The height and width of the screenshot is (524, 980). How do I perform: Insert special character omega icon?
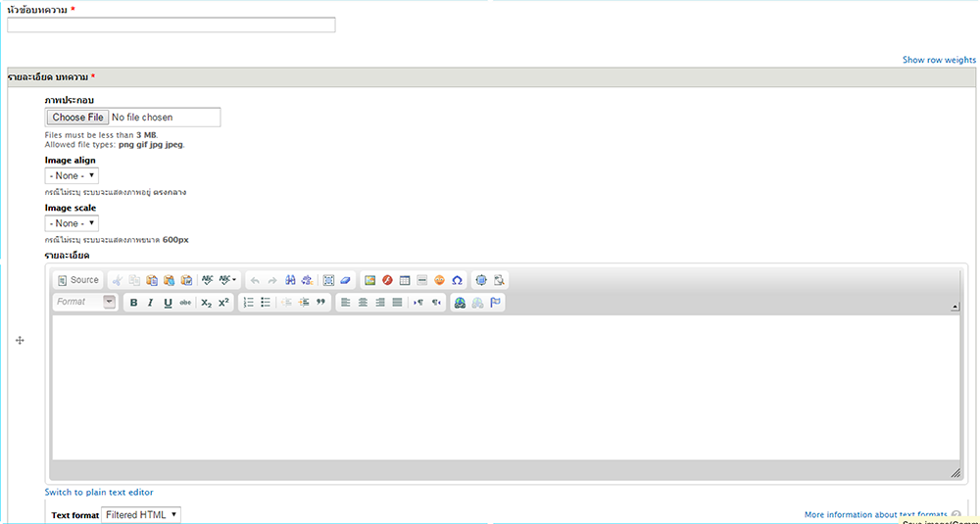(x=457, y=280)
